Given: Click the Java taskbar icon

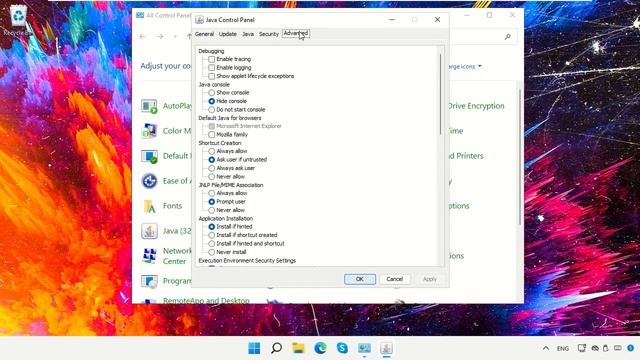Looking at the screenshot, I should [386, 348].
